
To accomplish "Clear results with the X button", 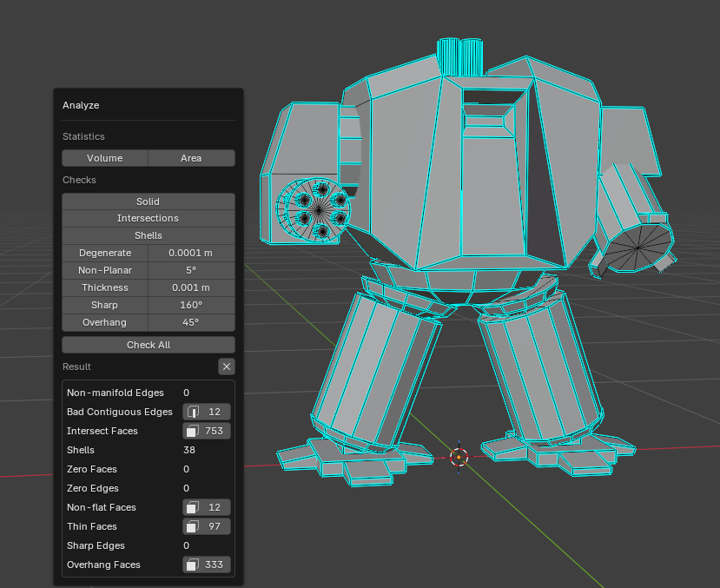I will 227,367.
